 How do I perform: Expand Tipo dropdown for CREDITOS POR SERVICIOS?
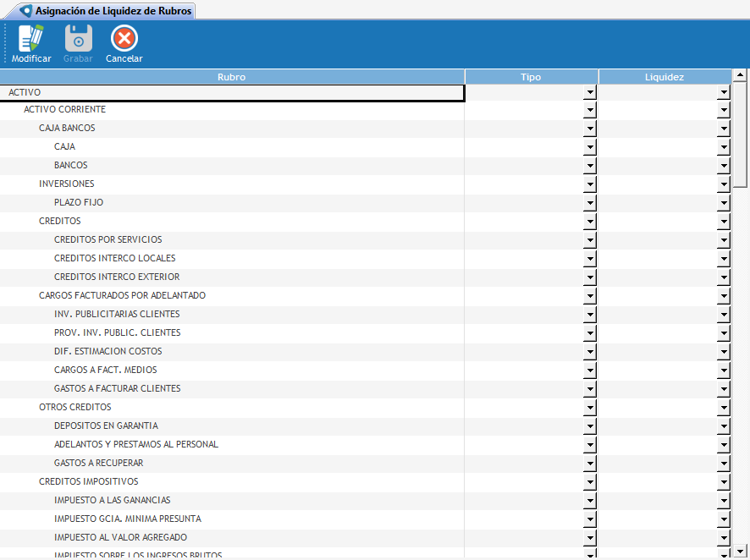590,240
